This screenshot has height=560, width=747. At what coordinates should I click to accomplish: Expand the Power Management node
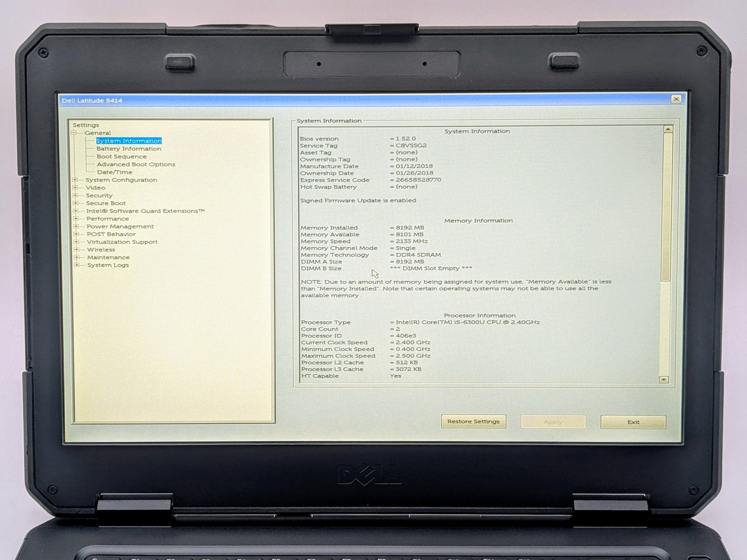coord(76,226)
